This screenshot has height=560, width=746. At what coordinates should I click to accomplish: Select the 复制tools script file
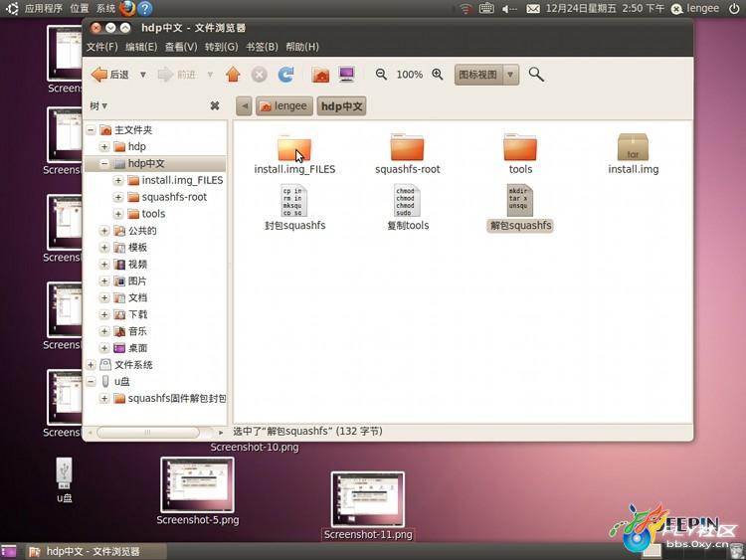(x=408, y=200)
